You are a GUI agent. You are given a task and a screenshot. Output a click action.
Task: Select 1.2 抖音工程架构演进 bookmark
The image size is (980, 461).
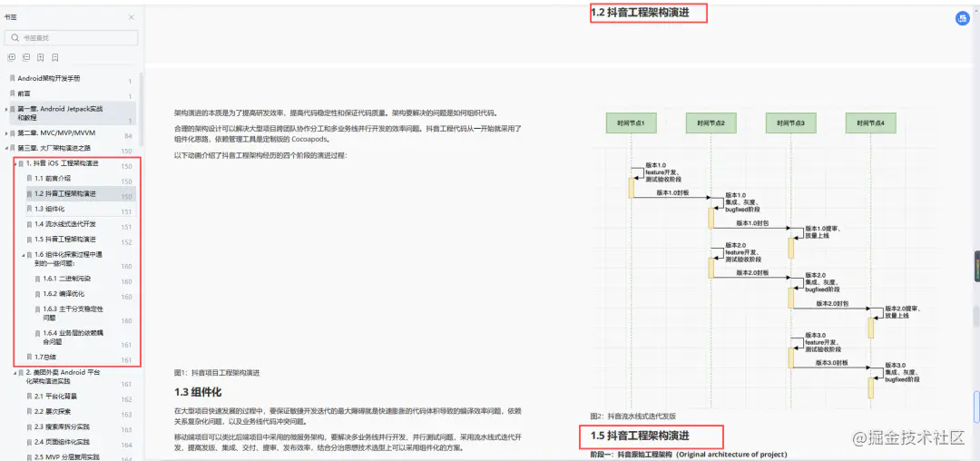click(65, 193)
